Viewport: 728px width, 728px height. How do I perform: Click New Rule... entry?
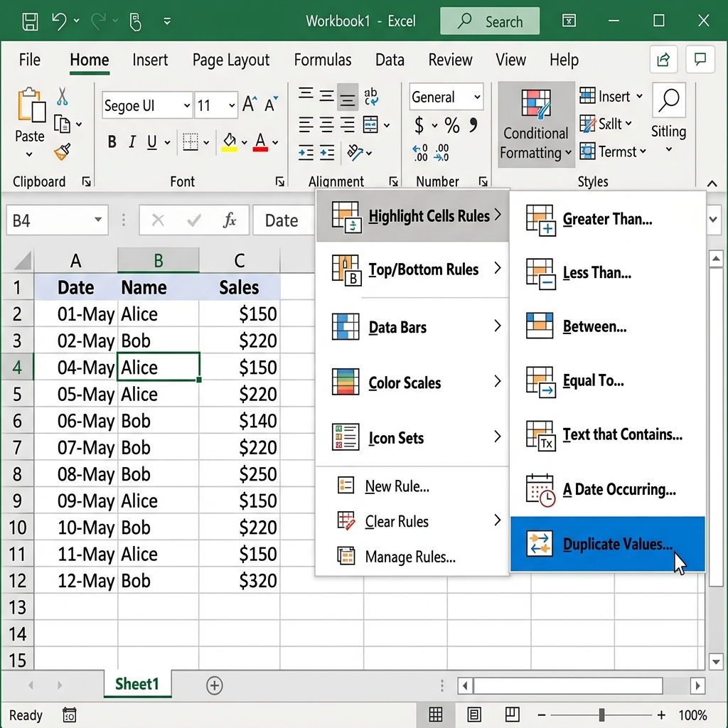[x=412, y=486]
